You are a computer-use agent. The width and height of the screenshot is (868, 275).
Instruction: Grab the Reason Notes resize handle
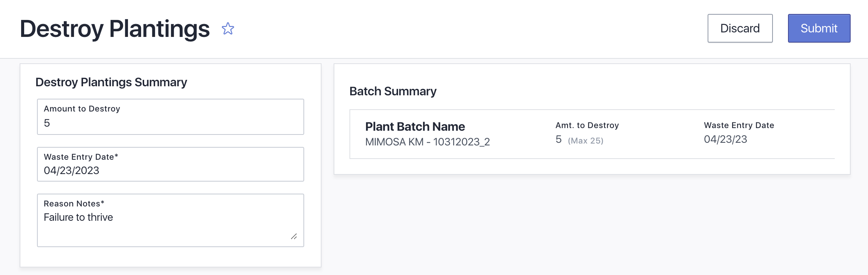294,237
